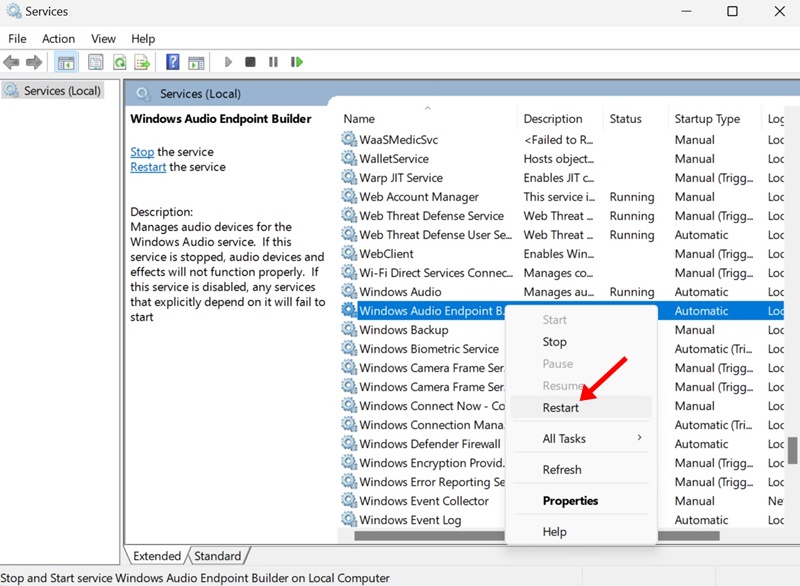
Task: Click Services (Local) pane header
Action: [200, 94]
